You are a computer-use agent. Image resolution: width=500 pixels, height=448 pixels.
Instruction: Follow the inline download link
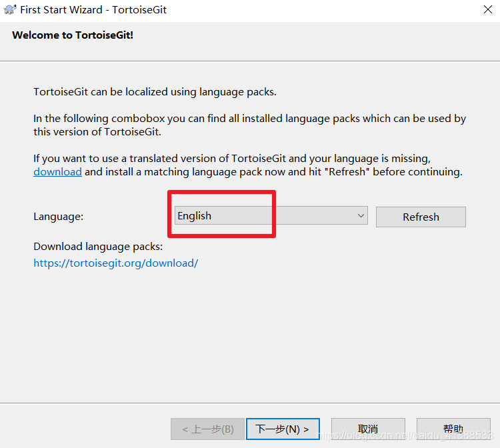pyautogui.click(x=58, y=172)
